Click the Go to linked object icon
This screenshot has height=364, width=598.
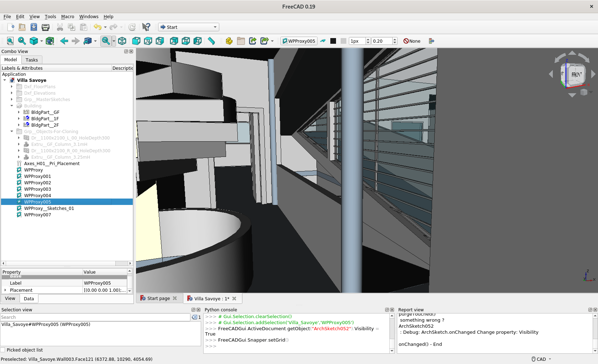(88, 41)
